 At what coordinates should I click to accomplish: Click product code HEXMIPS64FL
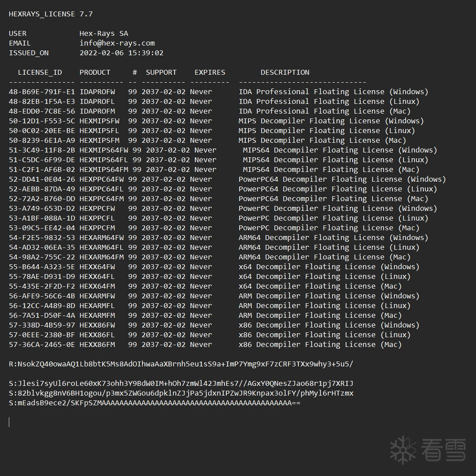point(104,160)
